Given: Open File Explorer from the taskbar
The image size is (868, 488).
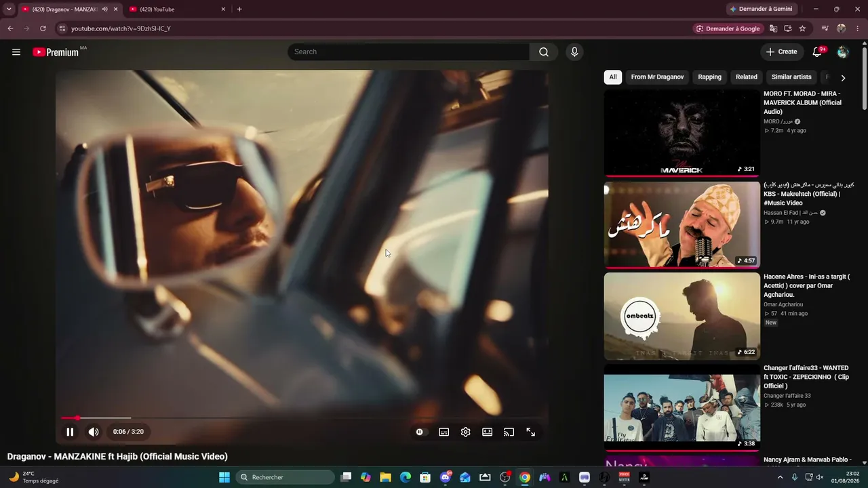Looking at the screenshot, I should 385,477.
